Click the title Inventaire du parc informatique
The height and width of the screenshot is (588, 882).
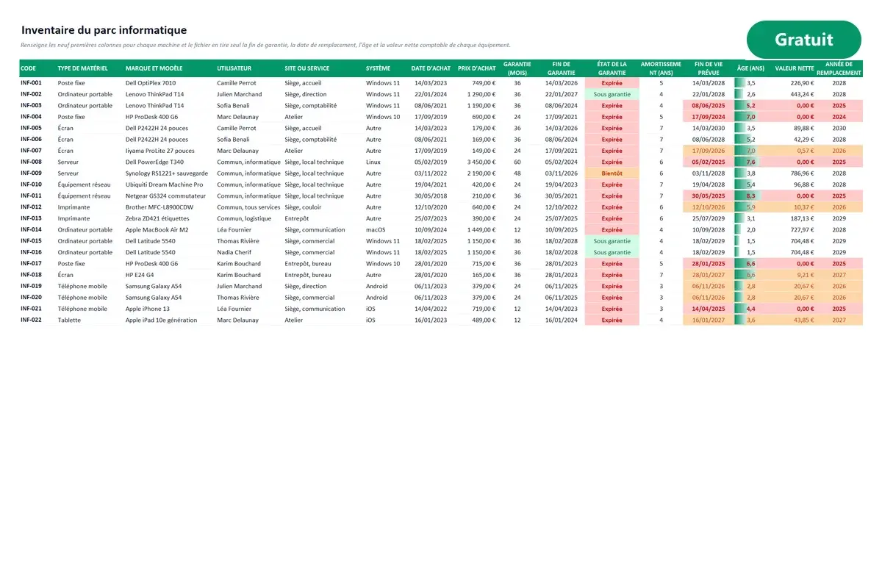(x=104, y=30)
